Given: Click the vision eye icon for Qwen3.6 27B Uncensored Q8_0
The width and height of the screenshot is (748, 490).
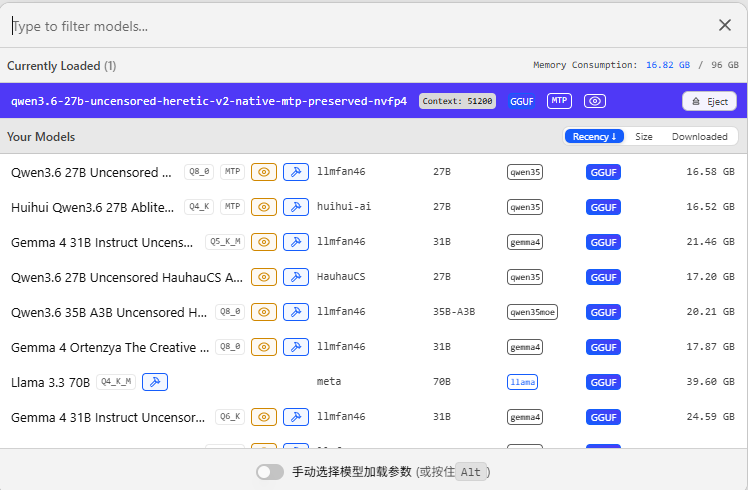Looking at the screenshot, I should tap(264, 172).
